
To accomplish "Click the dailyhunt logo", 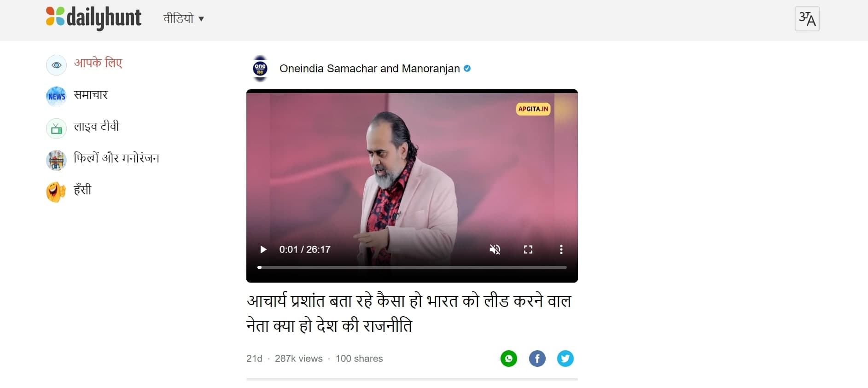I will [x=93, y=18].
